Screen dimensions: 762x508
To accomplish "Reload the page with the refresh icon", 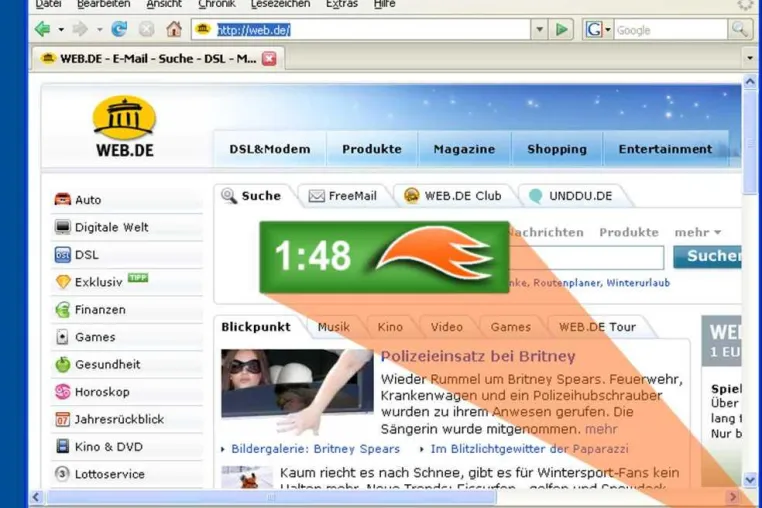I will click(x=119, y=30).
